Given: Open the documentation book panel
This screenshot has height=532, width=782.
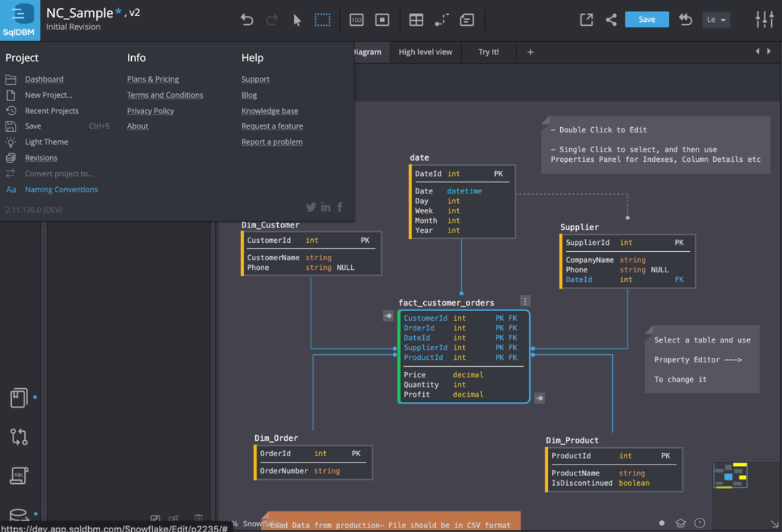Looking at the screenshot, I should (19, 398).
